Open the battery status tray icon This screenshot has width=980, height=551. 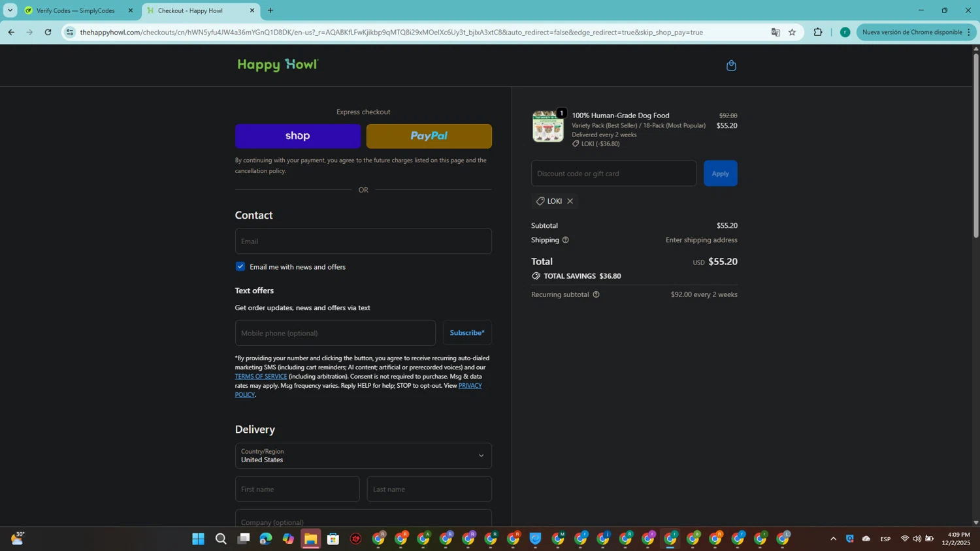[929, 539]
